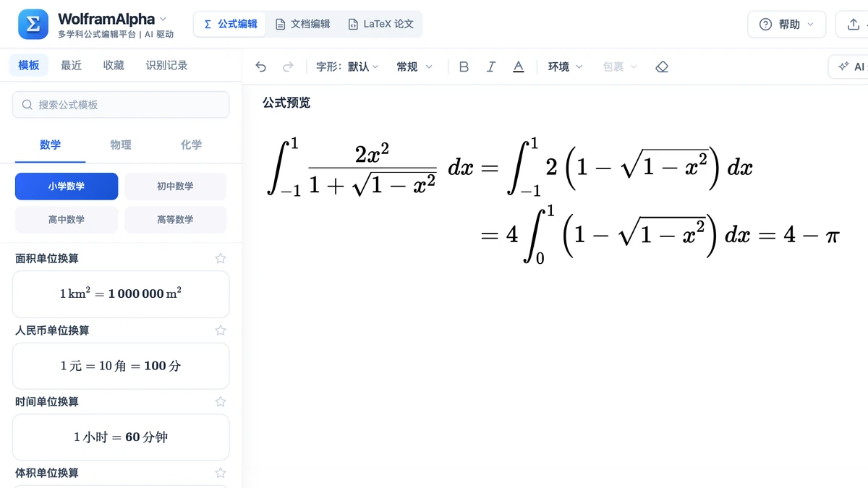Click the integral formula's first line

[x=510, y=168]
